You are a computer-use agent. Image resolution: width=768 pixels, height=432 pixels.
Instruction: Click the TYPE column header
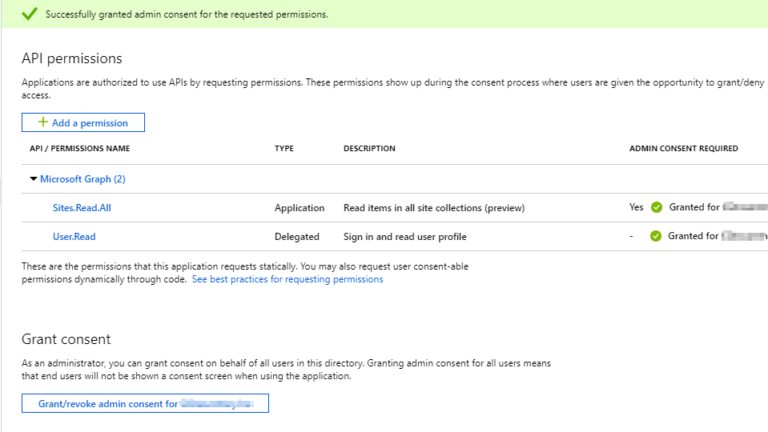pyautogui.click(x=284, y=148)
